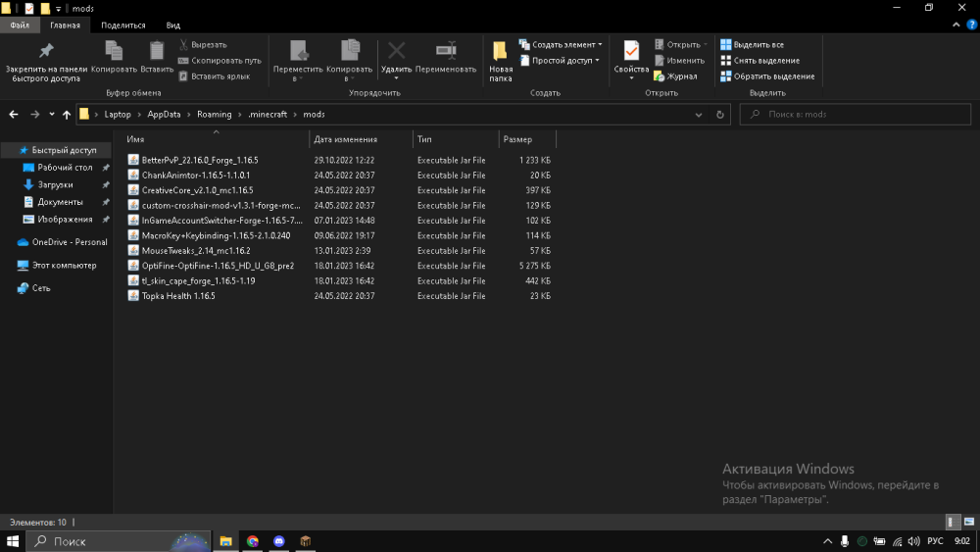Select the ChankAnimtor-1.16.5-1.1.0.1 file
980x552 pixels.
(x=196, y=176)
